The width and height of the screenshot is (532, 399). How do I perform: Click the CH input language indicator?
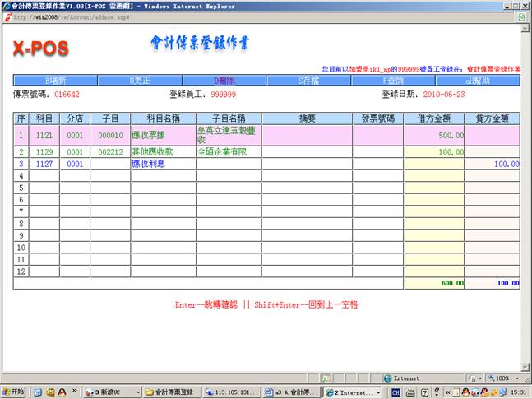[x=396, y=392]
